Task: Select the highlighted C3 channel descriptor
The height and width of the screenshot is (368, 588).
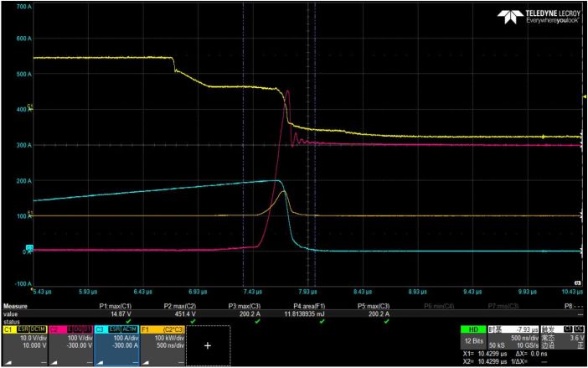Action: coord(116,345)
